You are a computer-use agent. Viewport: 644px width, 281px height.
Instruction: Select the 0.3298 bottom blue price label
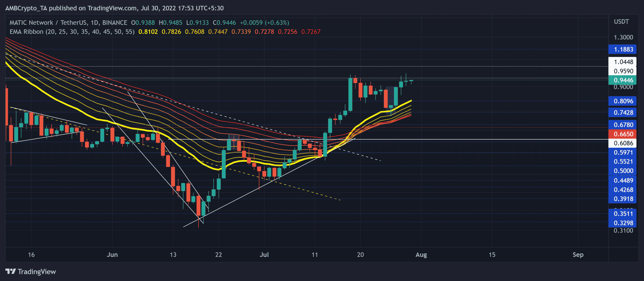(x=623, y=223)
